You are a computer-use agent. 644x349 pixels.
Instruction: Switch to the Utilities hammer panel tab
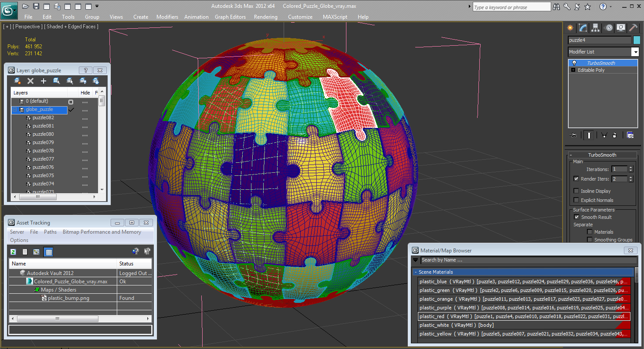point(634,28)
